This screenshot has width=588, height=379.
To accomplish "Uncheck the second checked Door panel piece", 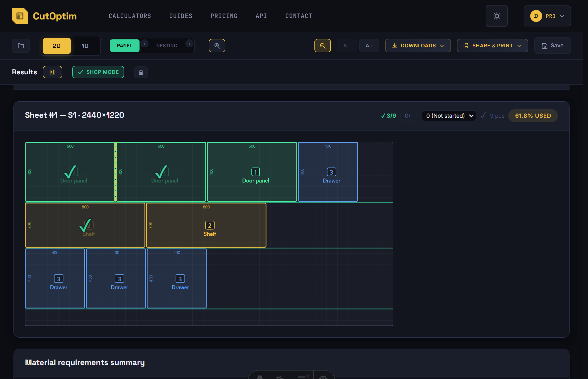I will pos(161,172).
